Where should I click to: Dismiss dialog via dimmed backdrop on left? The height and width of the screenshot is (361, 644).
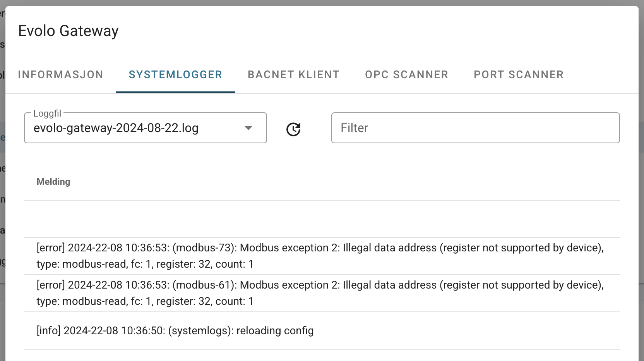point(2,180)
